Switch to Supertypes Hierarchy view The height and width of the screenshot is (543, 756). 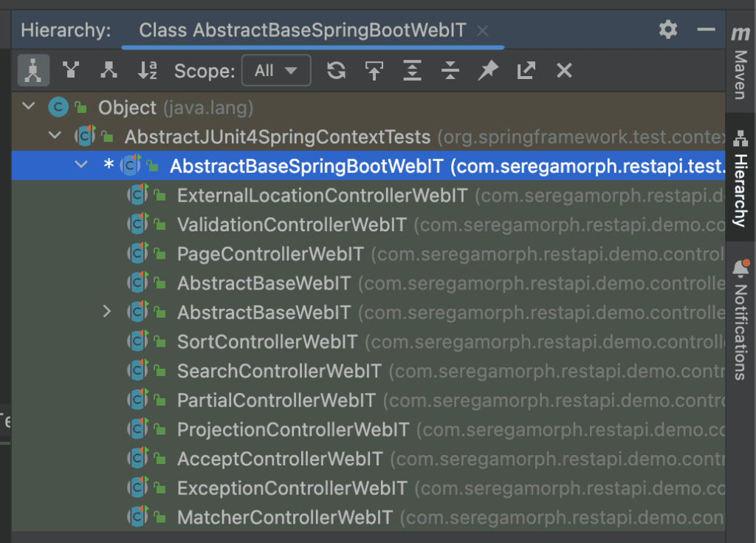[70, 70]
